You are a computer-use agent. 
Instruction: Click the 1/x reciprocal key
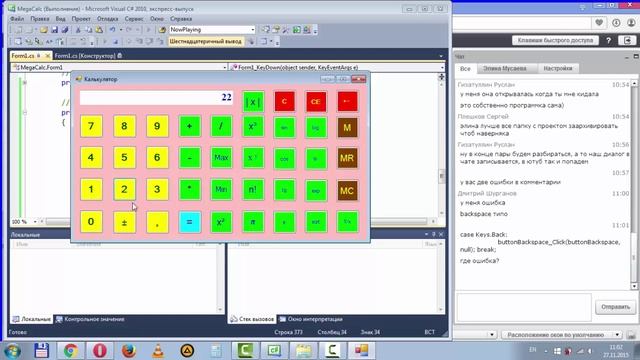click(347, 222)
